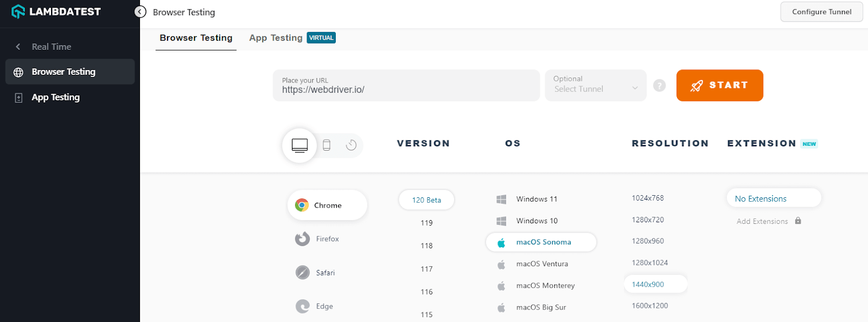Image resolution: width=868 pixels, height=322 pixels.
Task: Click the lock icon beside Add Extensions
Action: point(798,221)
